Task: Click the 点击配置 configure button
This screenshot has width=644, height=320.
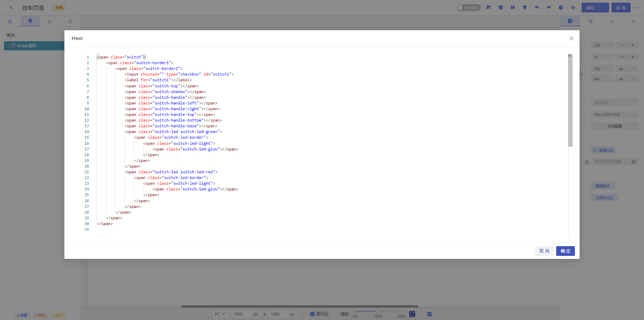Action: [615, 126]
